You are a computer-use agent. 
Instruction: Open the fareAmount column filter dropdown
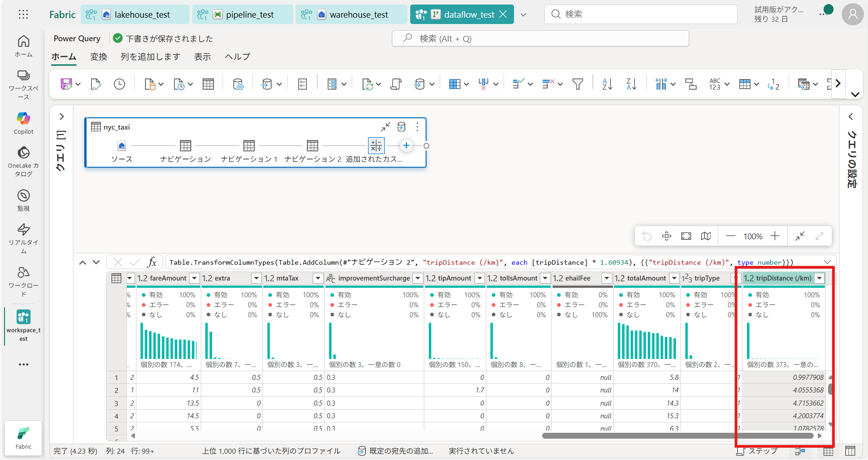click(x=194, y=278)
